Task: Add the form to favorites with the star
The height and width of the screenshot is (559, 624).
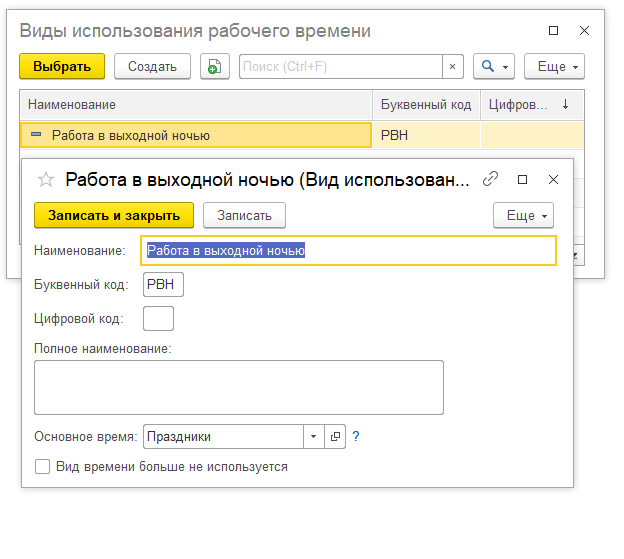Action: (44, 180)
